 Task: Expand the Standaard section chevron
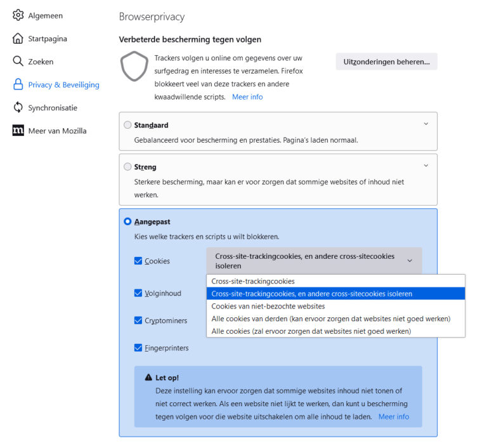click(x=426, y=124)
